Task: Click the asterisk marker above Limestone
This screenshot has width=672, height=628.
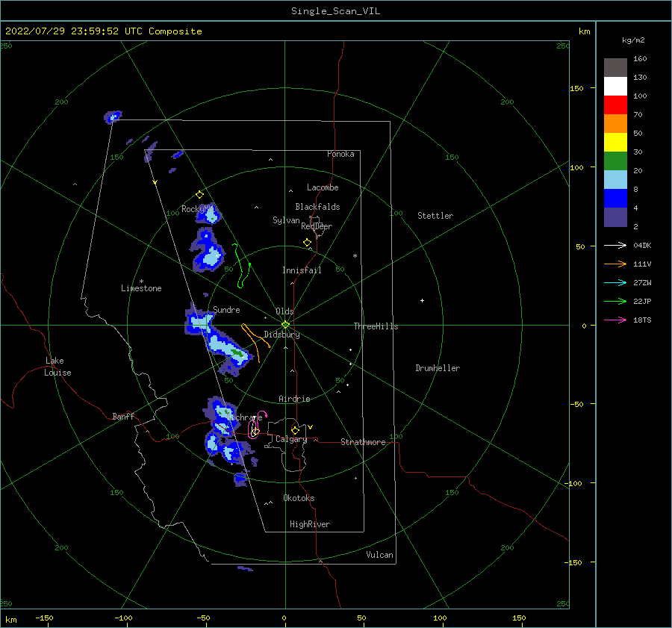Action: pyautogui.click(x=141, y=282)
